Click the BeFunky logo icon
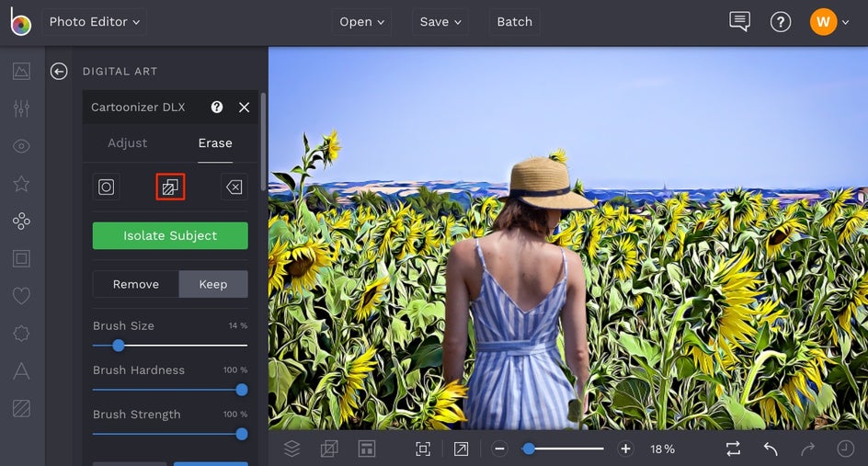 coord(20,21)
